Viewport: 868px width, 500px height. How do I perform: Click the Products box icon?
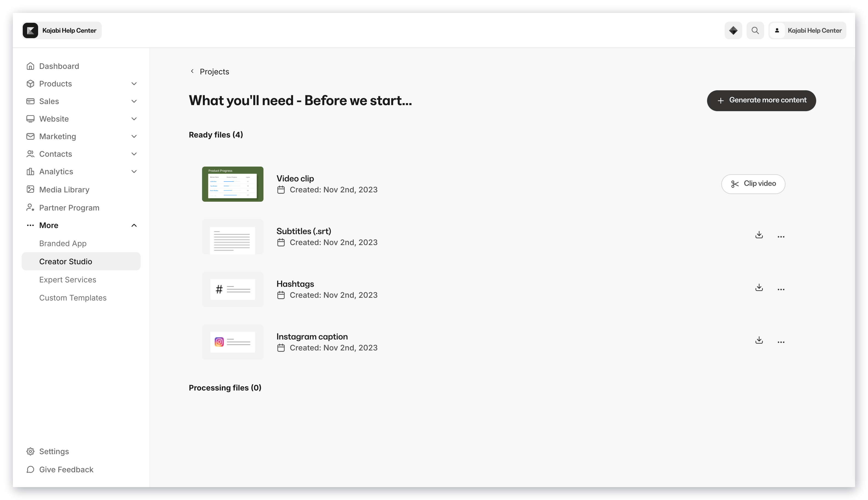[x=30, y=83]
